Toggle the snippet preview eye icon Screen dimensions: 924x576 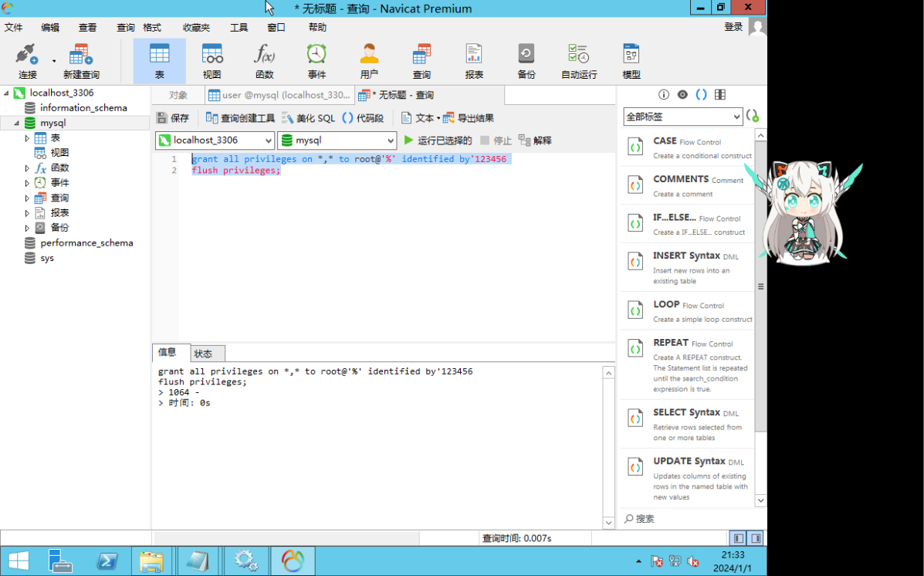click(682, 93)
